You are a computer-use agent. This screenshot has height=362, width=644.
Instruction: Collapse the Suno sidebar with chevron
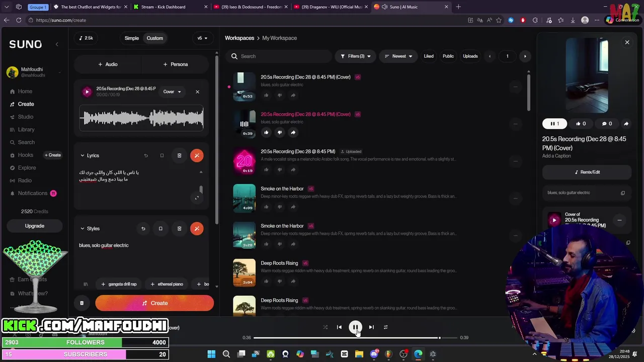tap(57, 44)
